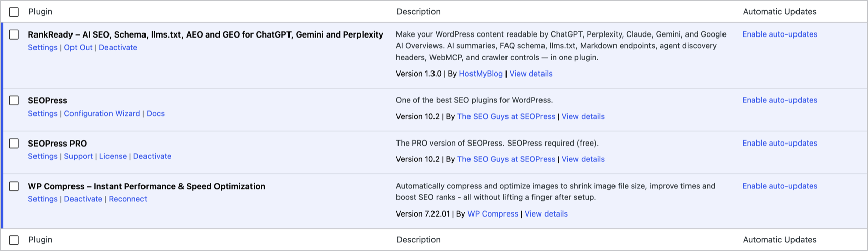This screenshot has height=251, width=868.
Task: View details for RankReady version 1.3.0
Action: [x=531, y=74]
